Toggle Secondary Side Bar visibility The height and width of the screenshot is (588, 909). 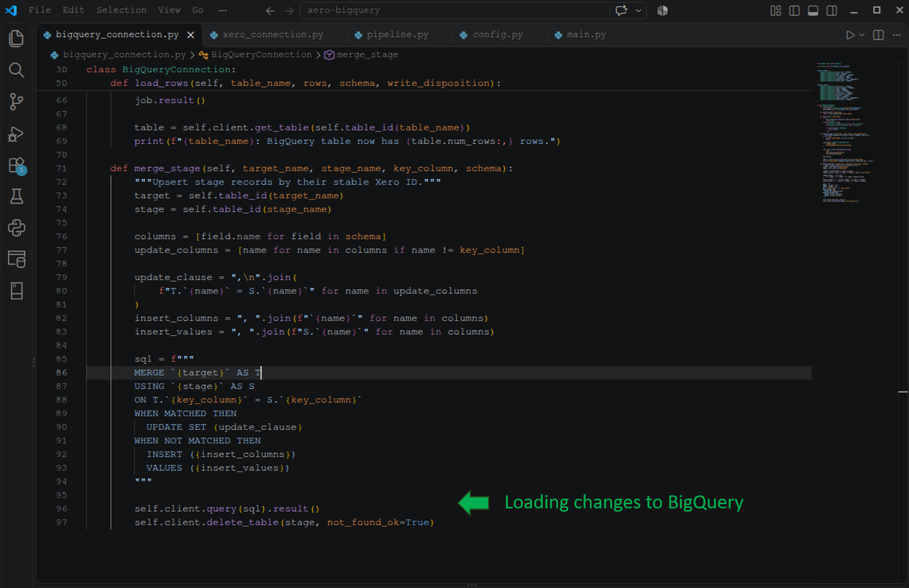point(832,10)
